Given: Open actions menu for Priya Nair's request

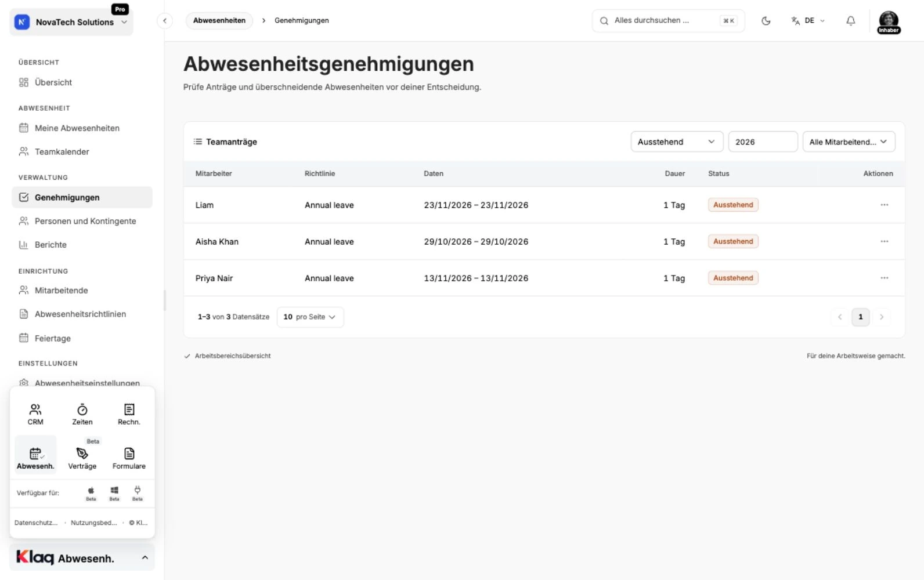Looking at the screenshot, I should tap(884, 278).
